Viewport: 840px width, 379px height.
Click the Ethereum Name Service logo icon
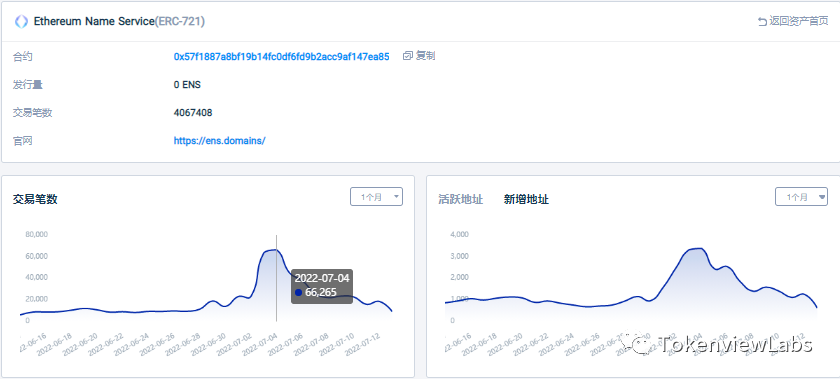coord(21,21)
